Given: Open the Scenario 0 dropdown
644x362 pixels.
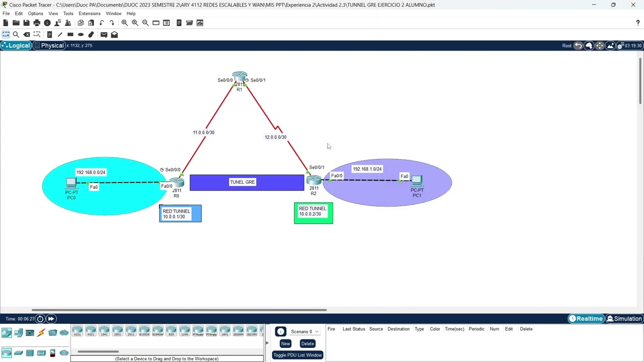Looking at the screenshot, I should click(304, 332).
